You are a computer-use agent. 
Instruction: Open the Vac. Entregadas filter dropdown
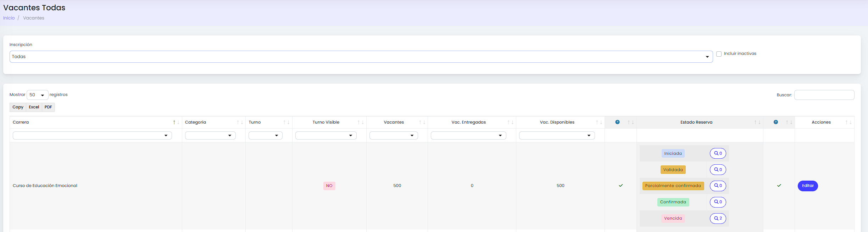click(x=468, y=135)
